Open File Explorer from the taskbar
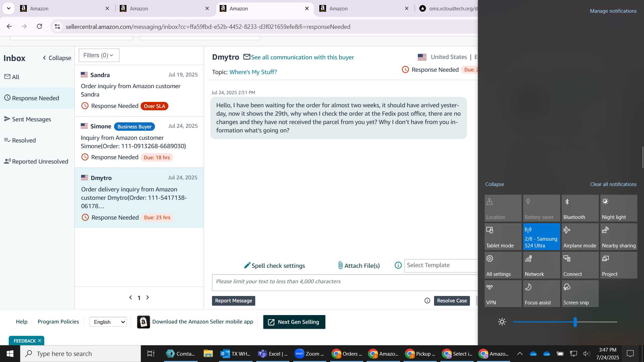The image size is (644, 362). pyautogui.click(x=208, y=354)
